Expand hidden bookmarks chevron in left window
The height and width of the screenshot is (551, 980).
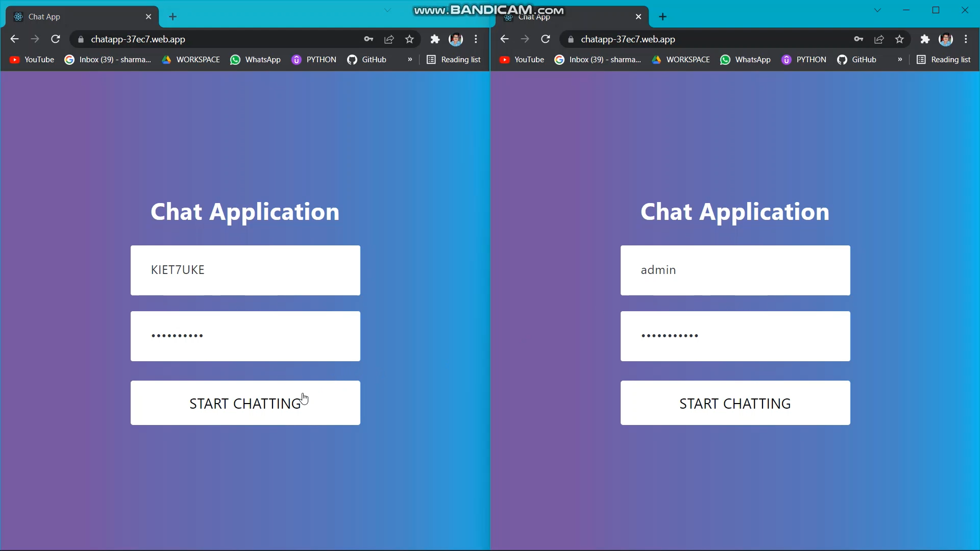tap(410, 60)
